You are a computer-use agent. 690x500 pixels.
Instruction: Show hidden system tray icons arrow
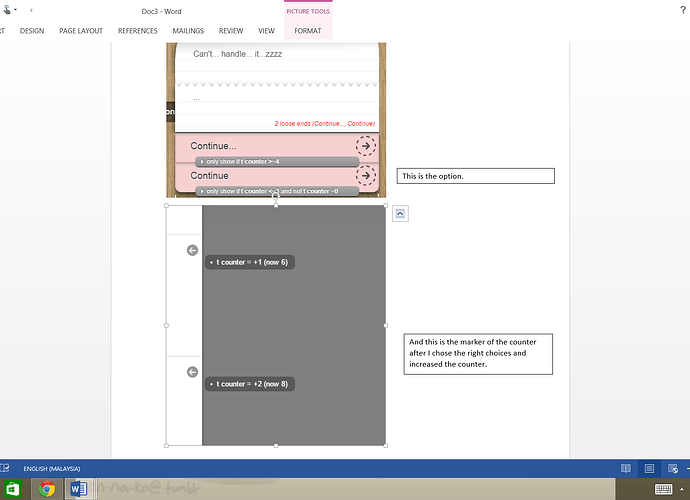pos(682,489)
